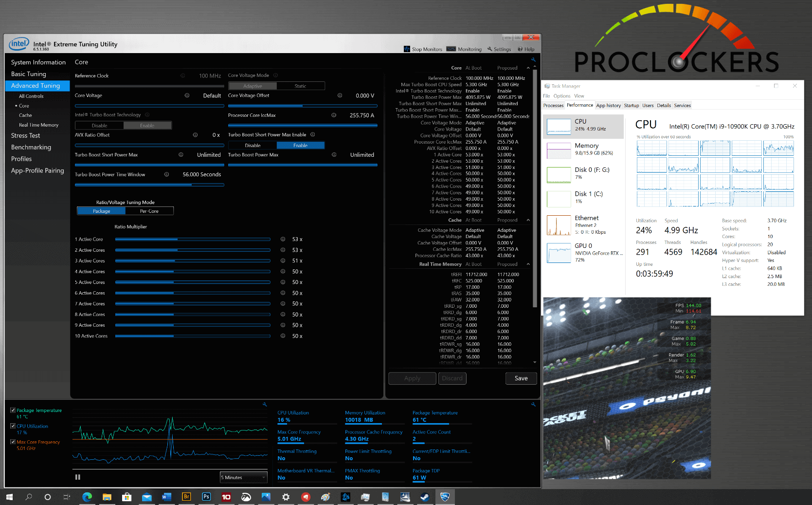The width and height of the screenshot is (812, 505).
Task: Toggle Max Core Frequency graph checkbox
Action: [x=13, y=442]
